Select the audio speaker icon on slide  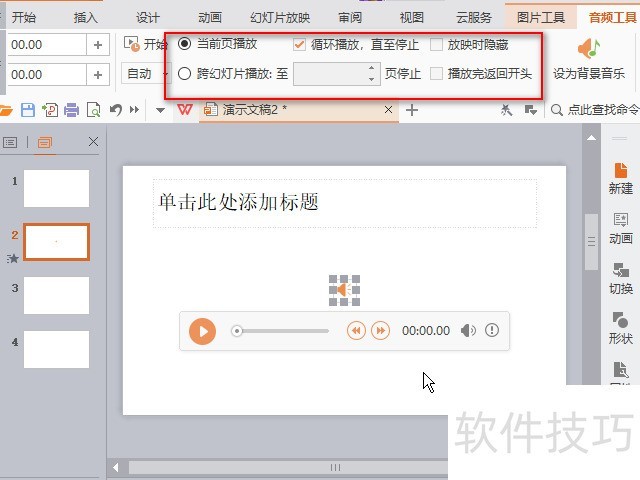[344, 290]
